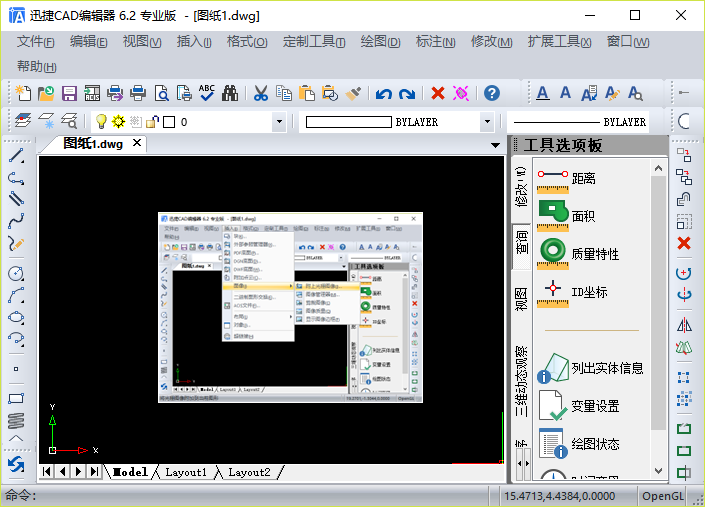Toggle the layer lock padlock icon
Screen dimensions: 705x508
click(x=152, y=121)
